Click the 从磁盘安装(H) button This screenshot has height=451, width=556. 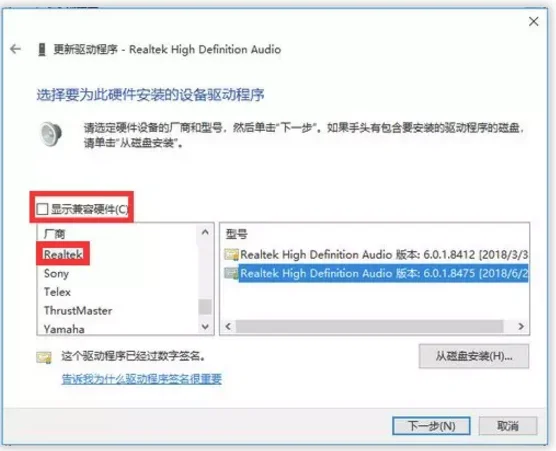coord(474,356)
